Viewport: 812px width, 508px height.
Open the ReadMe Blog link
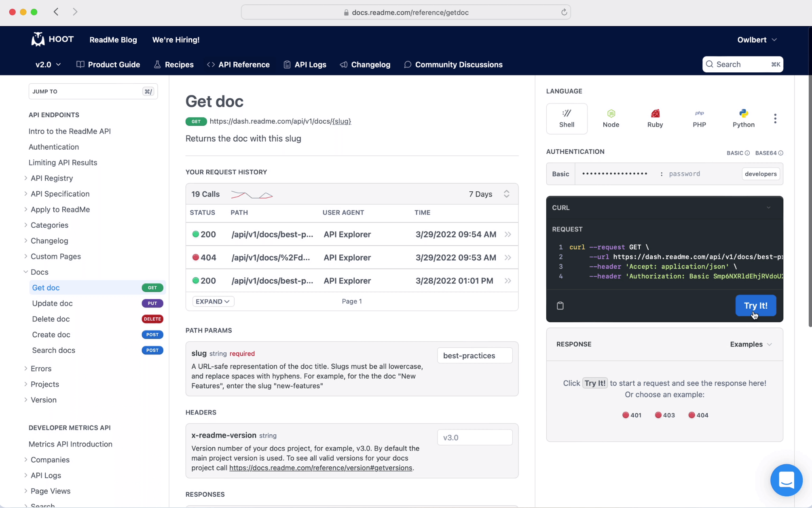point(113,40)
